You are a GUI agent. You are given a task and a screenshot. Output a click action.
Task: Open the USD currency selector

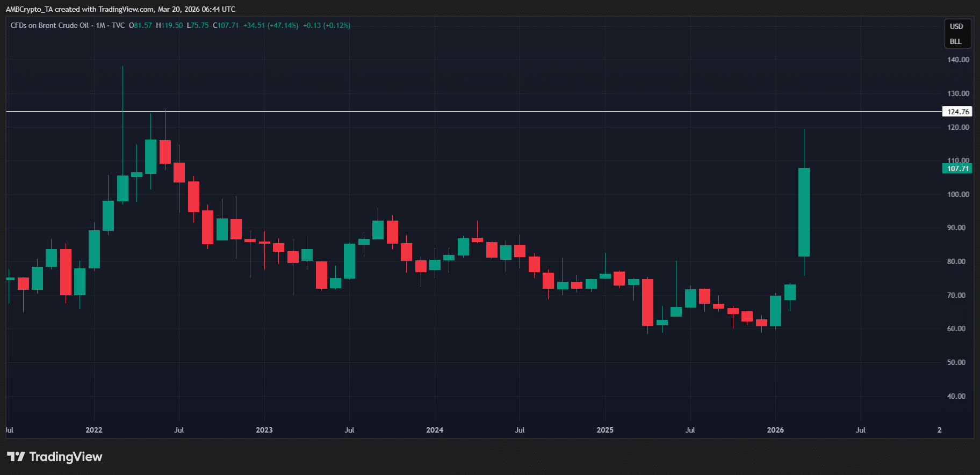[x=956, y=26]
